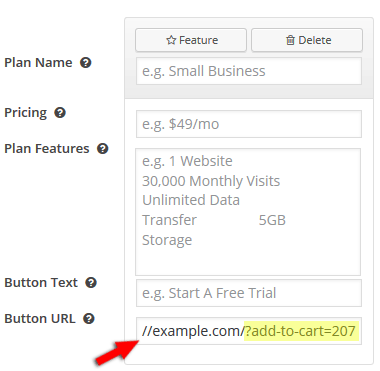The width and height of the screenshot is (380, 371).
Task: Select the Plan Features text area
Action: pos(248,212)
